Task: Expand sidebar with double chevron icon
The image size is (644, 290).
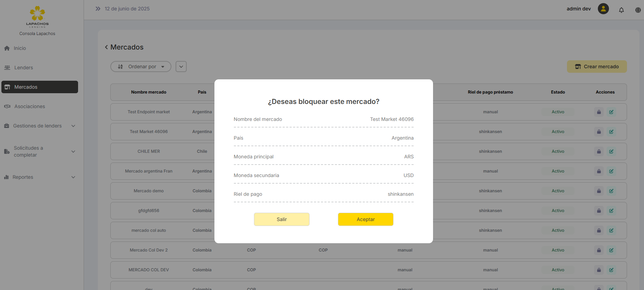Action: pyautogui.click(x=98, y=9)
